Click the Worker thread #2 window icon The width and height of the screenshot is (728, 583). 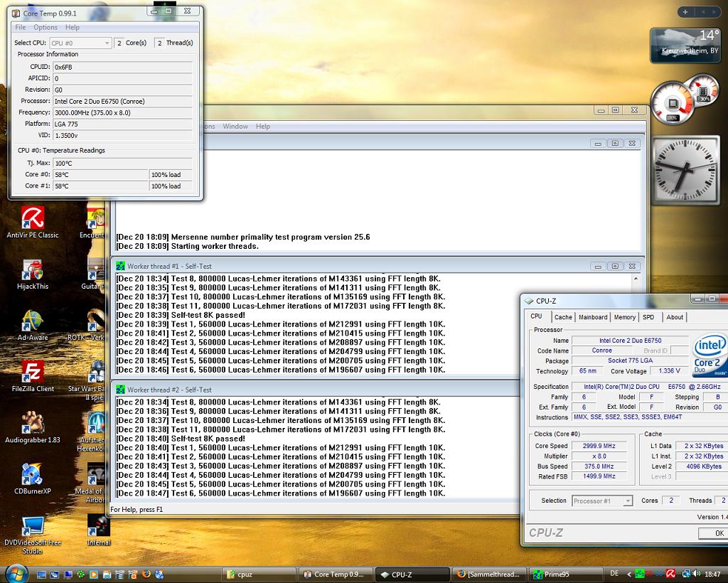(120, 390)
